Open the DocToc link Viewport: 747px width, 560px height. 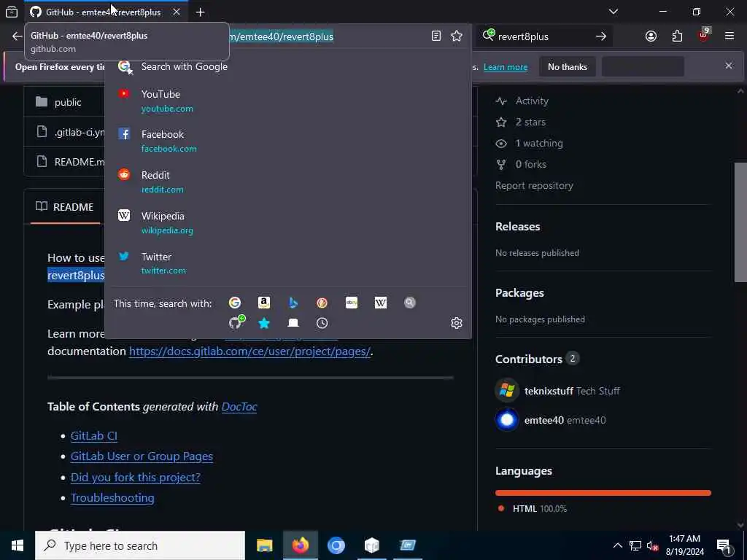click(x=239, y=407)
